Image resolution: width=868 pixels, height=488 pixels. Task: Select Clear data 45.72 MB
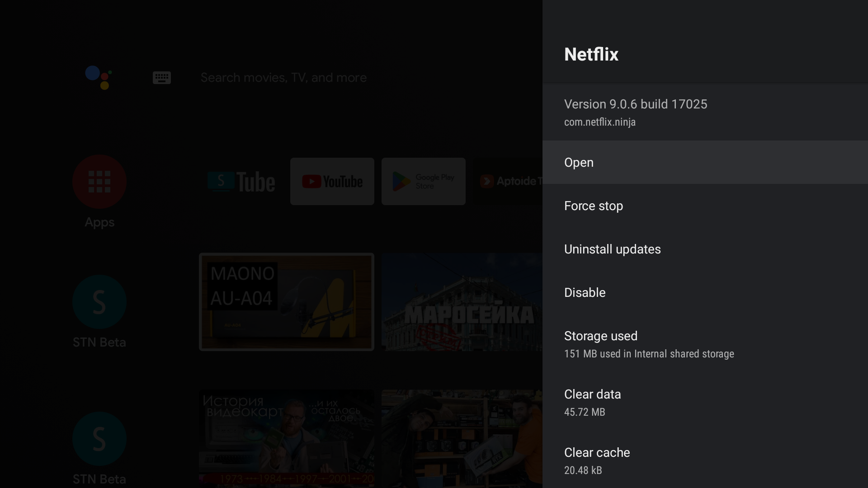[x=705, y=402]
